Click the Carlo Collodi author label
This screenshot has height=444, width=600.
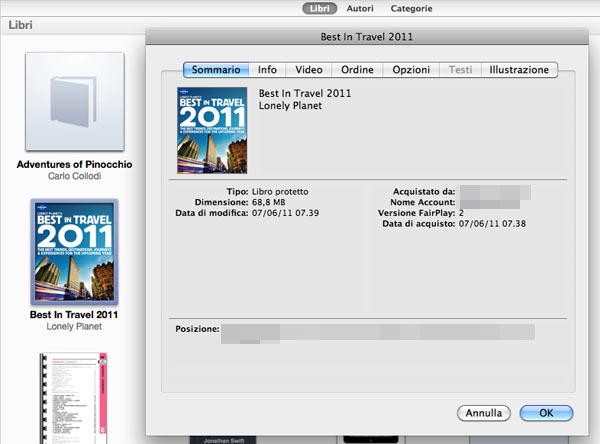pos(75,176)
